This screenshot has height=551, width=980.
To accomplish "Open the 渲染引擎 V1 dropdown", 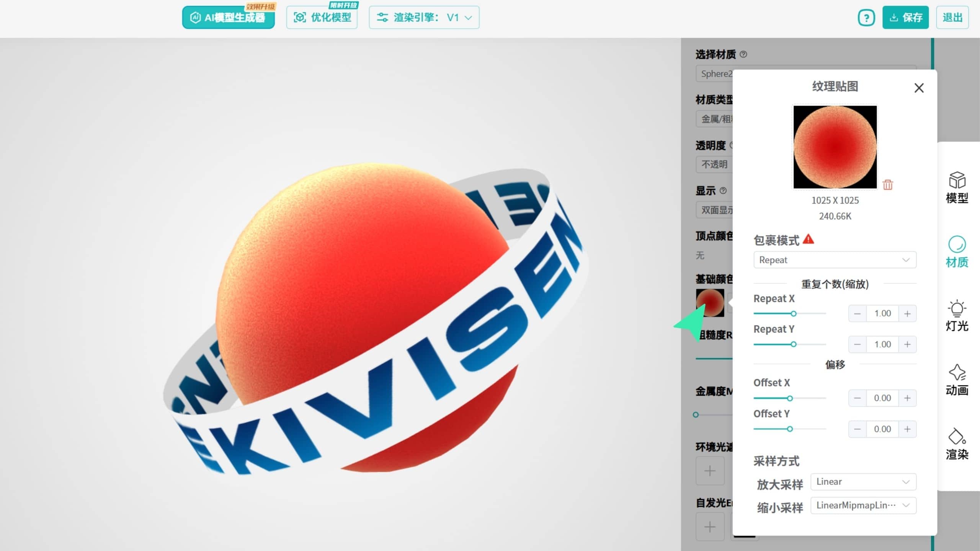I will pos(424,17).
